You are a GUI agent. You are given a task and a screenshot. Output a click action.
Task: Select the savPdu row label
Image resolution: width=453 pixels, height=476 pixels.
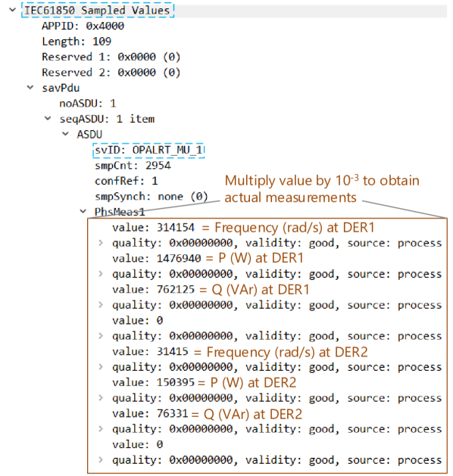(x=61, y=88)
